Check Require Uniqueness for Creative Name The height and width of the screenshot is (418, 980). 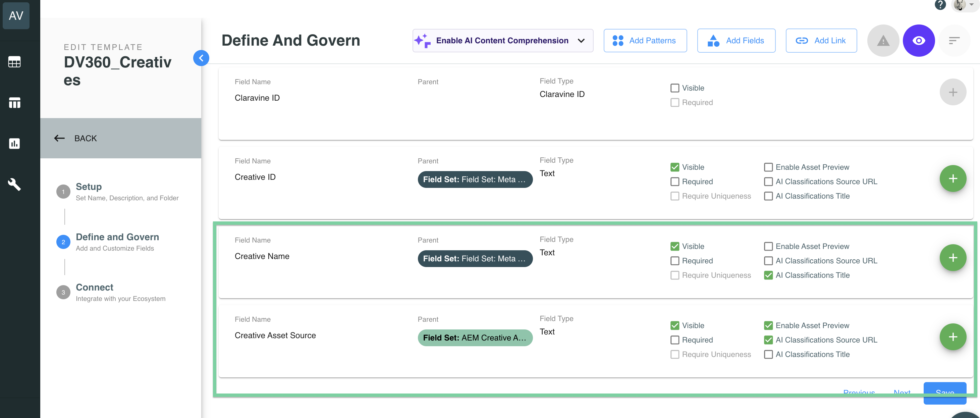(x=674, y=275)
